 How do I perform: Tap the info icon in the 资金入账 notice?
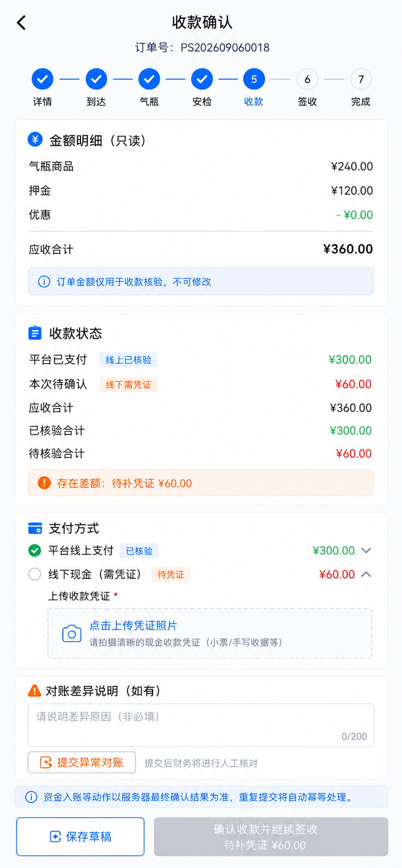[x=31, y=797]
